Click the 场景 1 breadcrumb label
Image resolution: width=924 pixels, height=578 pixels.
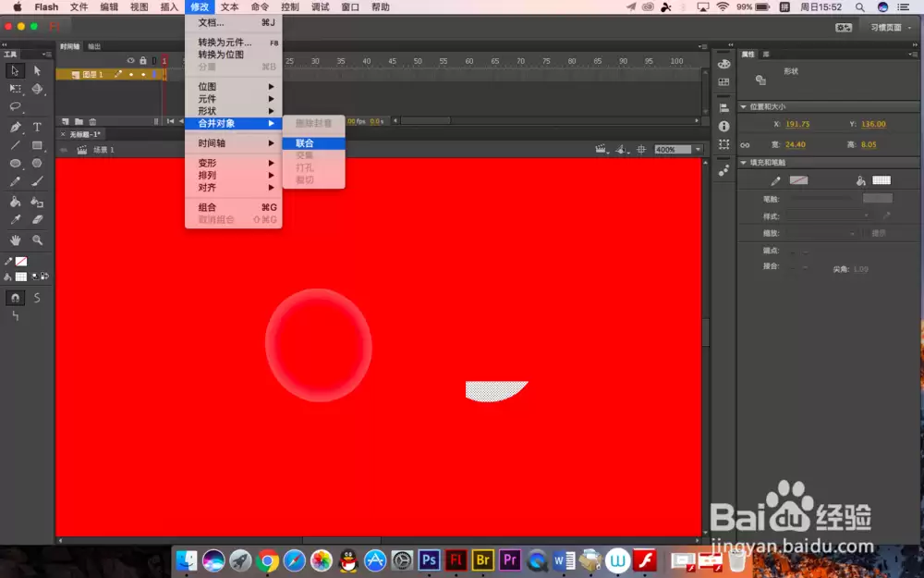[x=103, y=150]
